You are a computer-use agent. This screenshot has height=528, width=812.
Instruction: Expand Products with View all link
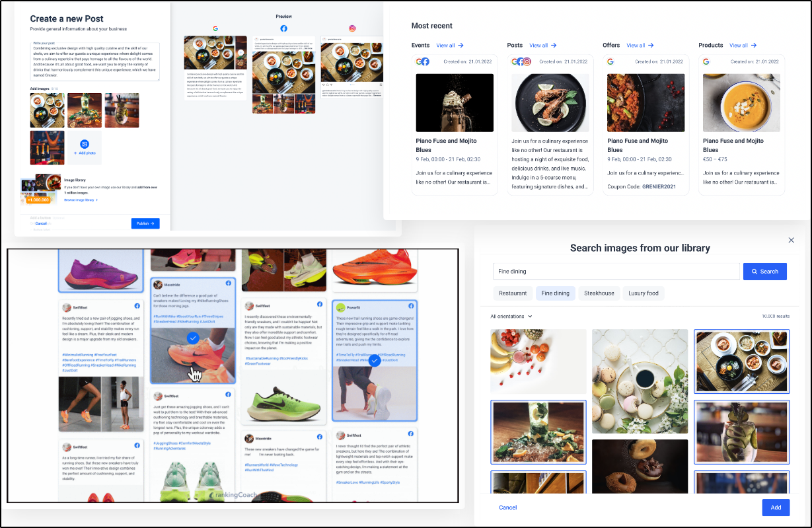(743, 46)
